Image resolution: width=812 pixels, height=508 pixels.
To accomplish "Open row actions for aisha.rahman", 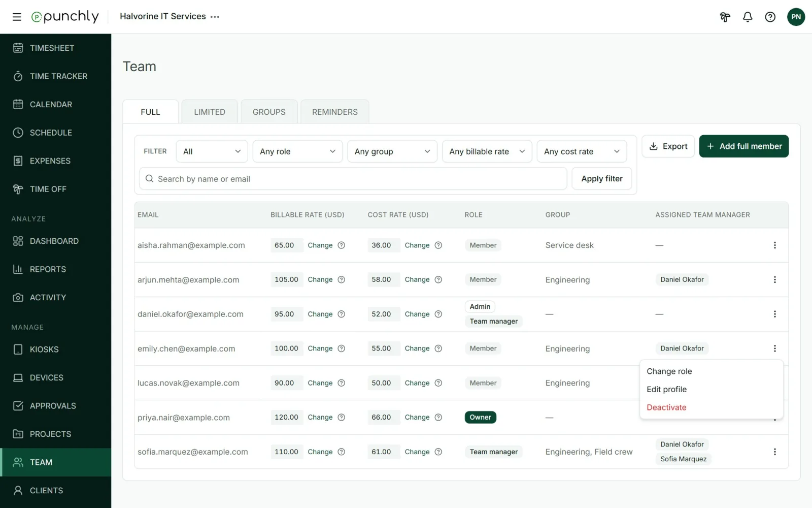I will 774,245.
